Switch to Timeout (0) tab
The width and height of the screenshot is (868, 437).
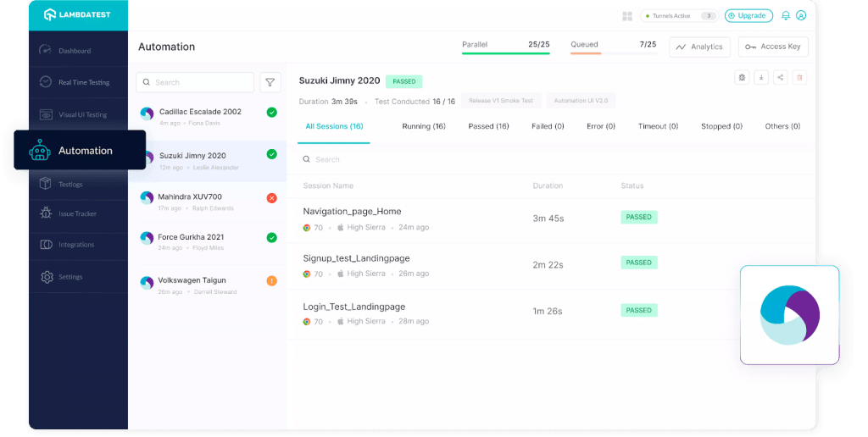pos(658,127)
